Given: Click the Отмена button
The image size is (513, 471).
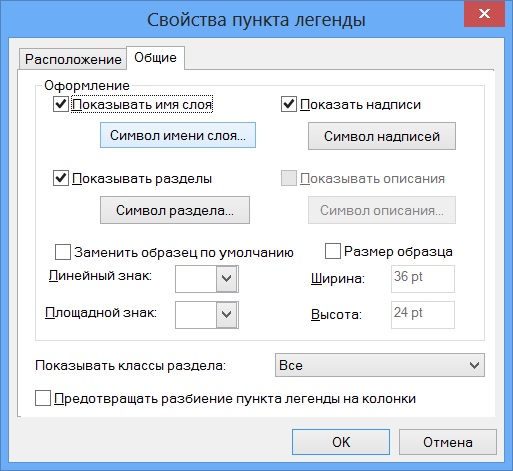Looking at the screenshot, I should [x=448, y=442].
